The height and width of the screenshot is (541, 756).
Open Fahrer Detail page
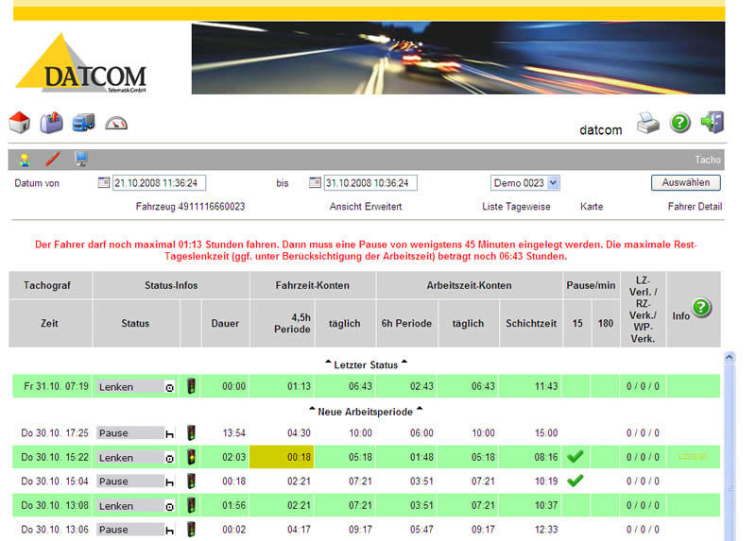point(695,206)
